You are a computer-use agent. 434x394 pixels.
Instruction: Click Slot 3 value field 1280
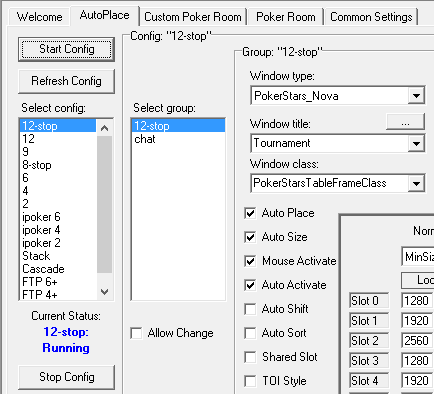[x=418, y=361]
